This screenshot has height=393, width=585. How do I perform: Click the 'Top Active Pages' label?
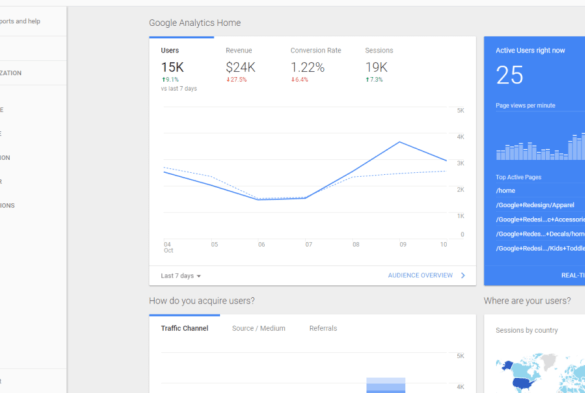pyautogui.click(x=518, y=177)
